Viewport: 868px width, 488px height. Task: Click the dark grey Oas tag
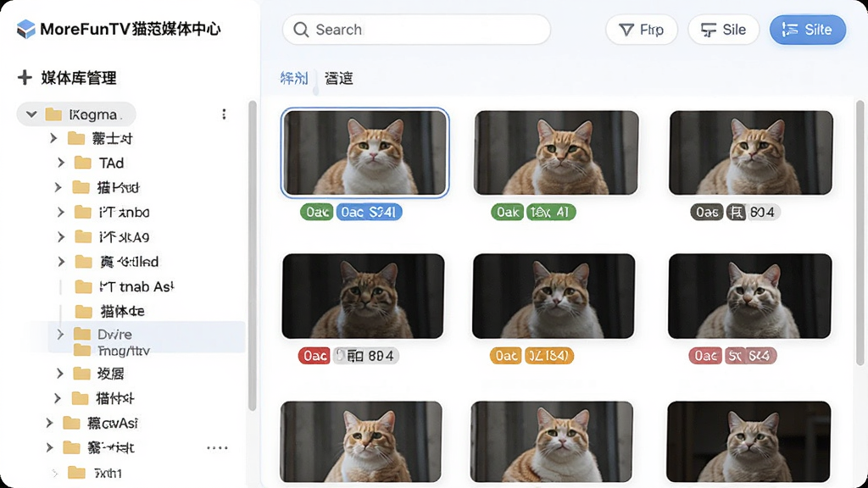pos(706,212)
